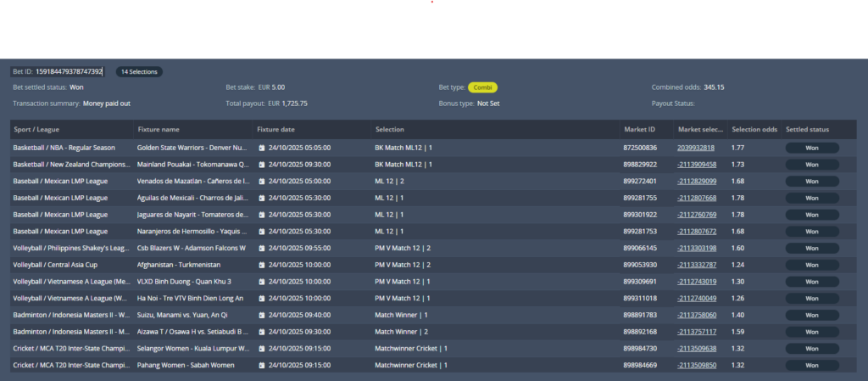This screenshot has height=381, width=868.
Task: Click the 14 Selections badge
Action: [x=139, y=72]
